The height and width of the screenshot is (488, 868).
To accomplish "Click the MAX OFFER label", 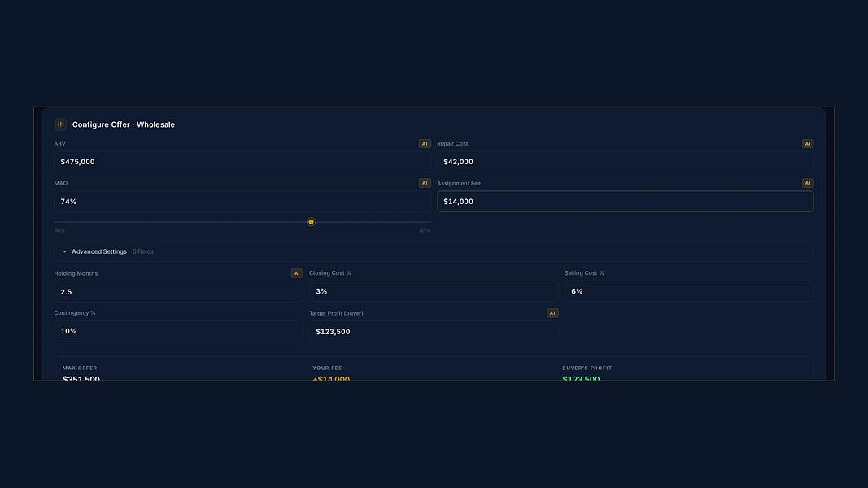I will [80, 368].
